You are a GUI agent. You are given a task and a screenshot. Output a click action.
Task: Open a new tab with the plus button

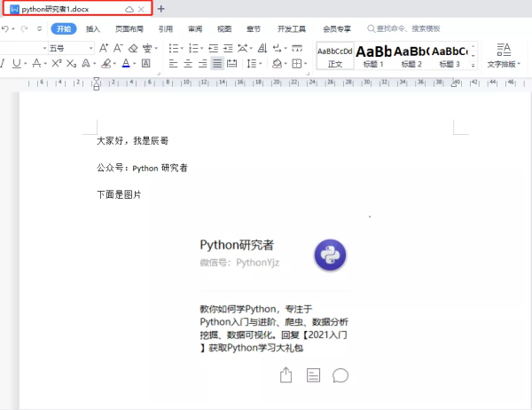[160, 9]
